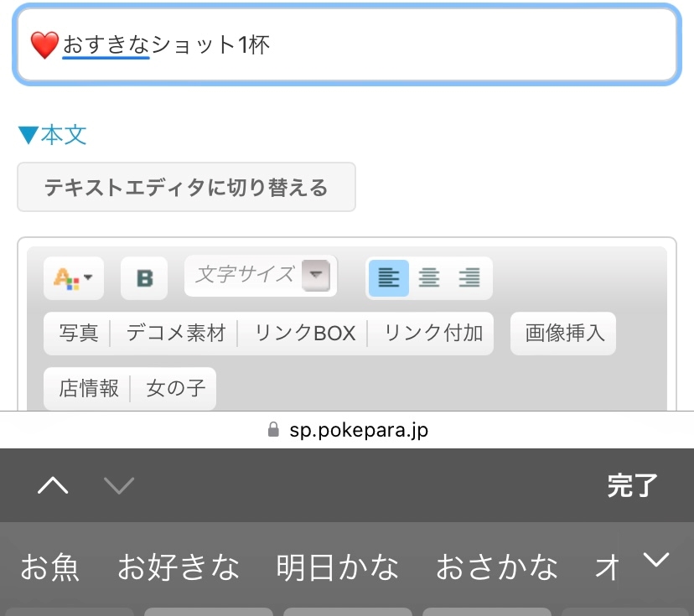This screenshot has width=694, height=616.
Task: Choose the お好きな keyboard suggestion
Action: (179, 567)
